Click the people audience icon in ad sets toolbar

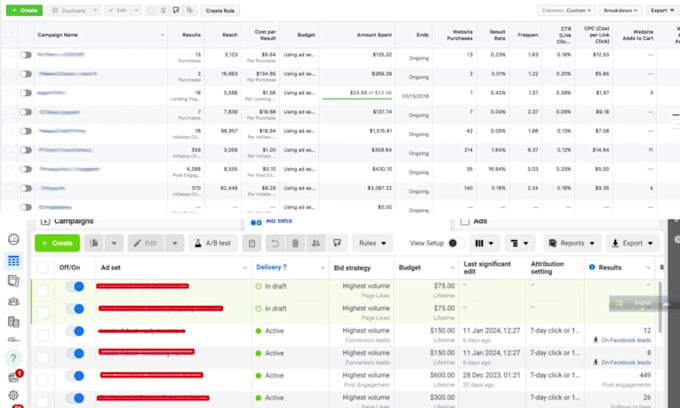pos(316,243)
